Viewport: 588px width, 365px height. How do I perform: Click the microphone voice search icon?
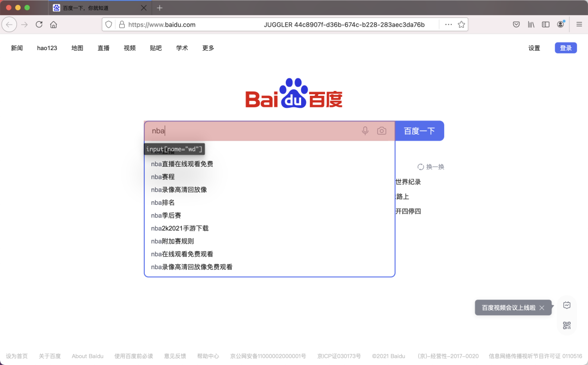(x=365, y=131)
